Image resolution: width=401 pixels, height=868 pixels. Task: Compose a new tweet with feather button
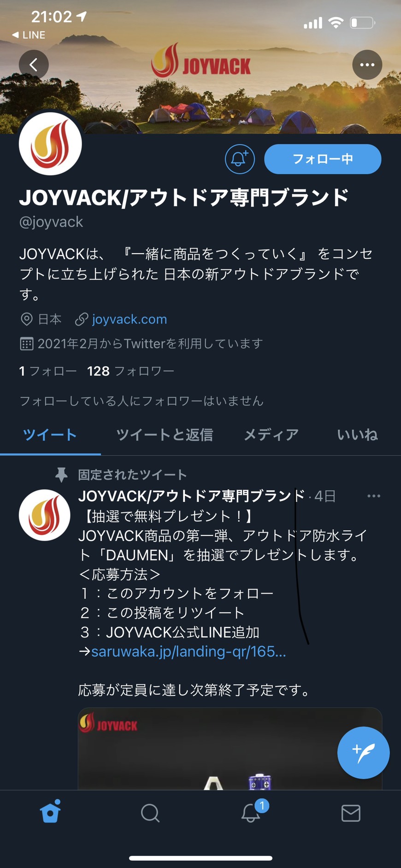click(x=363, y=753)
